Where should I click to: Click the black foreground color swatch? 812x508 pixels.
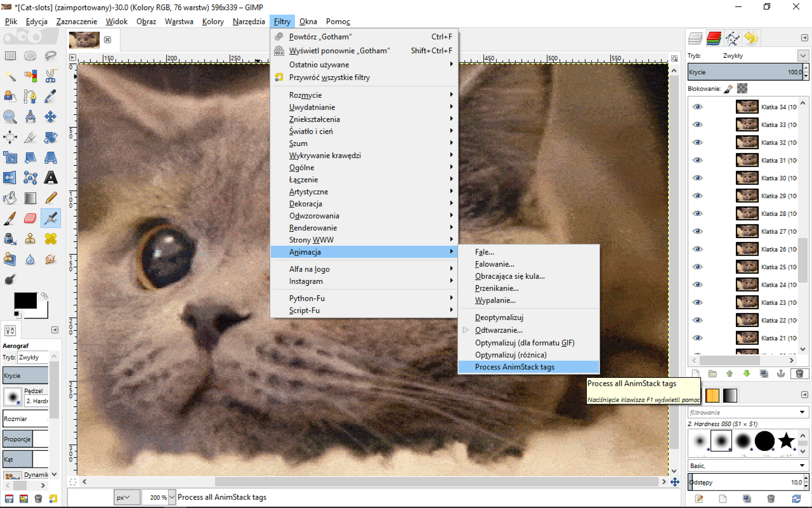pos(25,301)
